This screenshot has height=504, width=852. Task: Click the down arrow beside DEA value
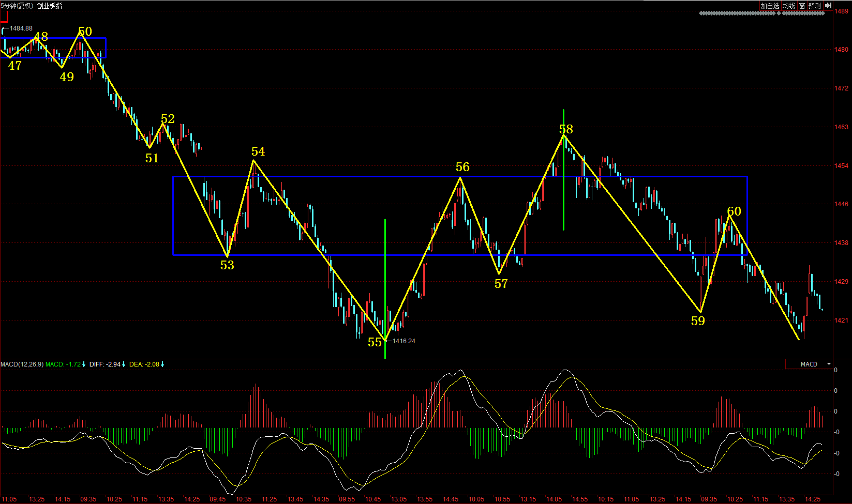[x=162, y=364]
